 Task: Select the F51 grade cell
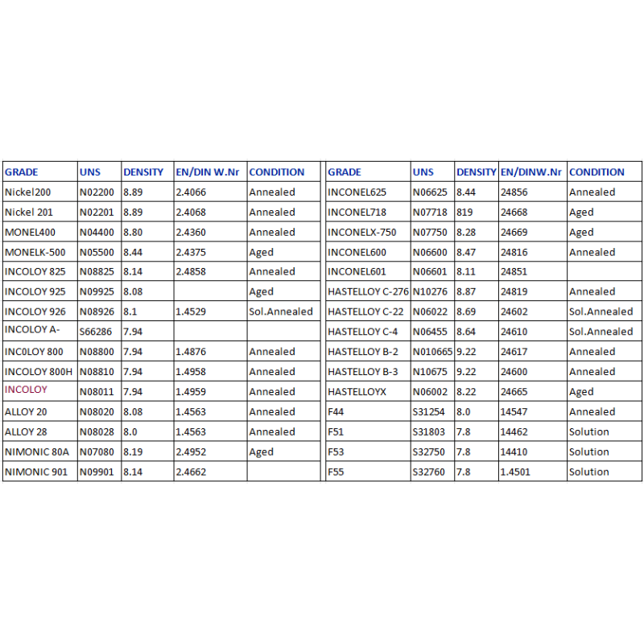[x=368, y=431]
